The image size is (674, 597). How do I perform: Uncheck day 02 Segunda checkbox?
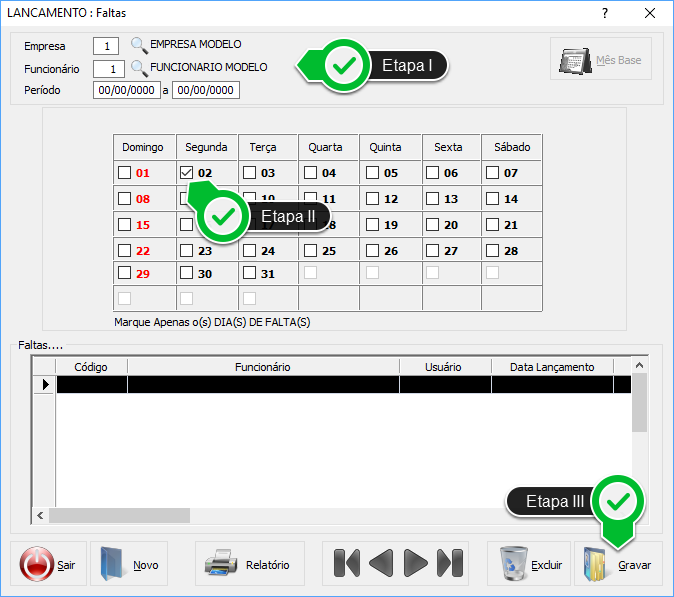pyautogui.click(x=187, y=172)
